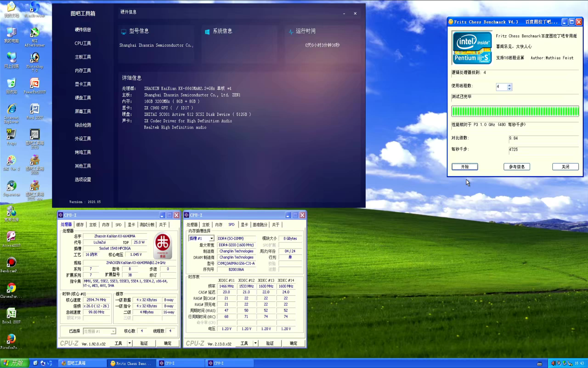Select CPU工具 in 图吧工具箱 sidebar

83,43
